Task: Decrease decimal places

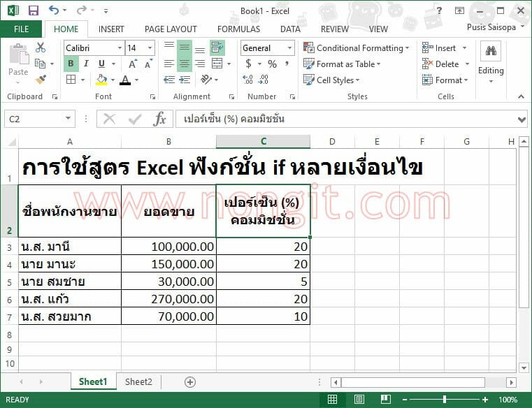Action: coord(264,80)
